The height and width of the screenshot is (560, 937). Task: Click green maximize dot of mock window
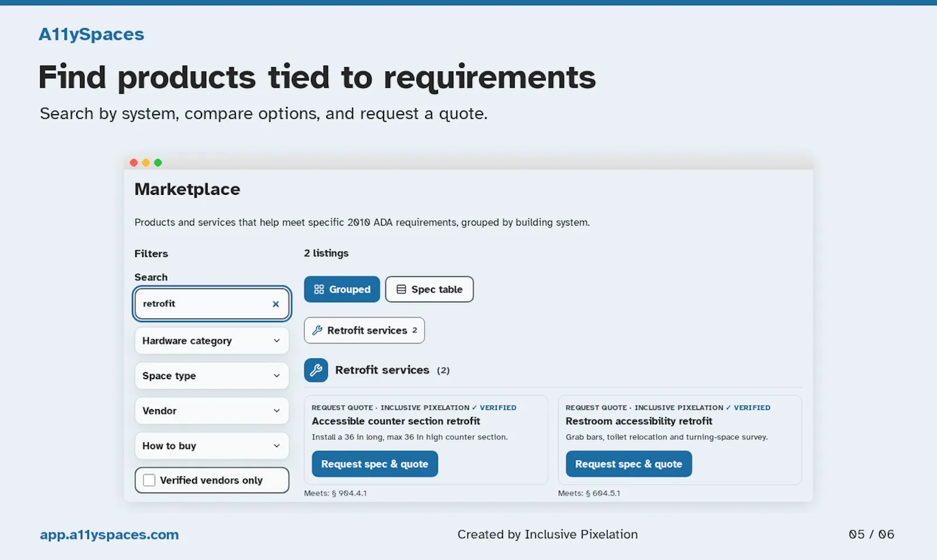pos(158,163)
